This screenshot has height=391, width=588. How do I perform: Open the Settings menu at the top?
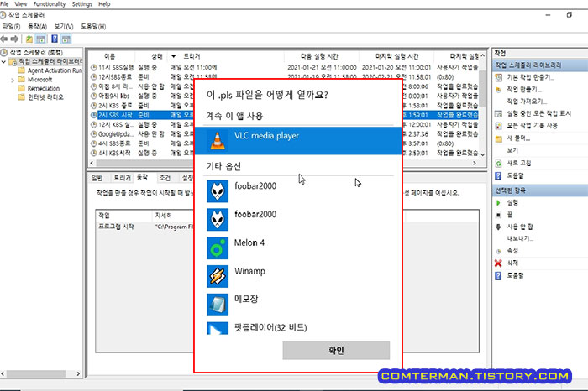click(x=81, y=4)
